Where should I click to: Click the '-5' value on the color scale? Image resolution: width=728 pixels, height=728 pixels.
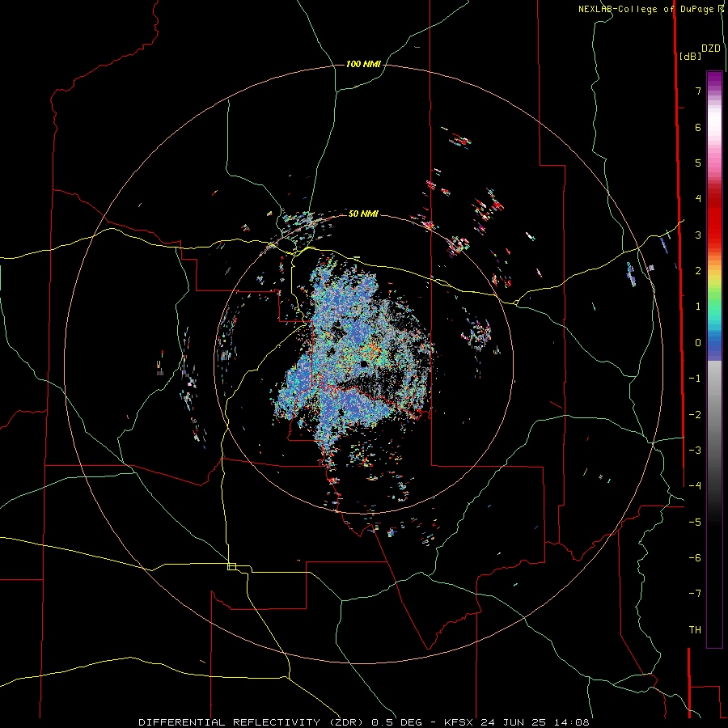click(x=695, y=523)
